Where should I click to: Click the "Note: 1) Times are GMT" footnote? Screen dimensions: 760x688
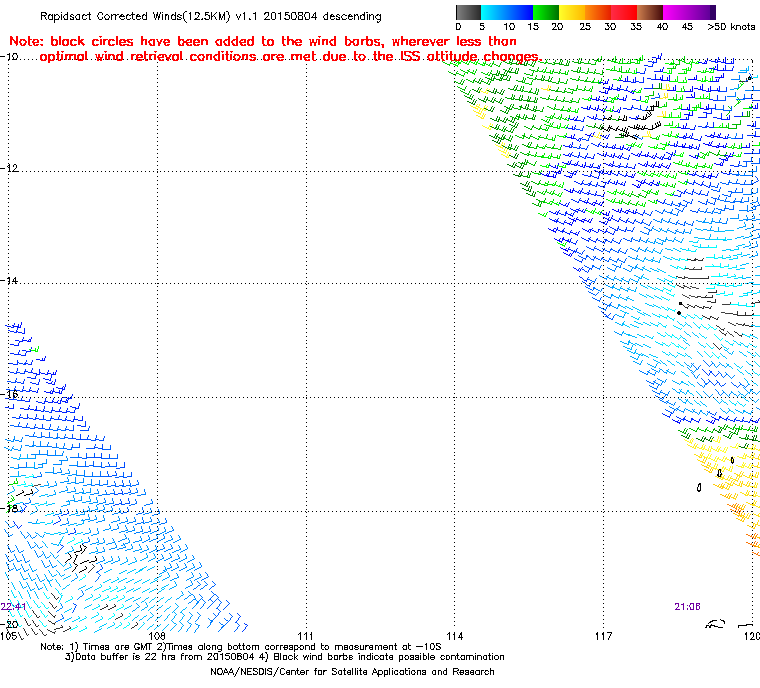(241, 647)
